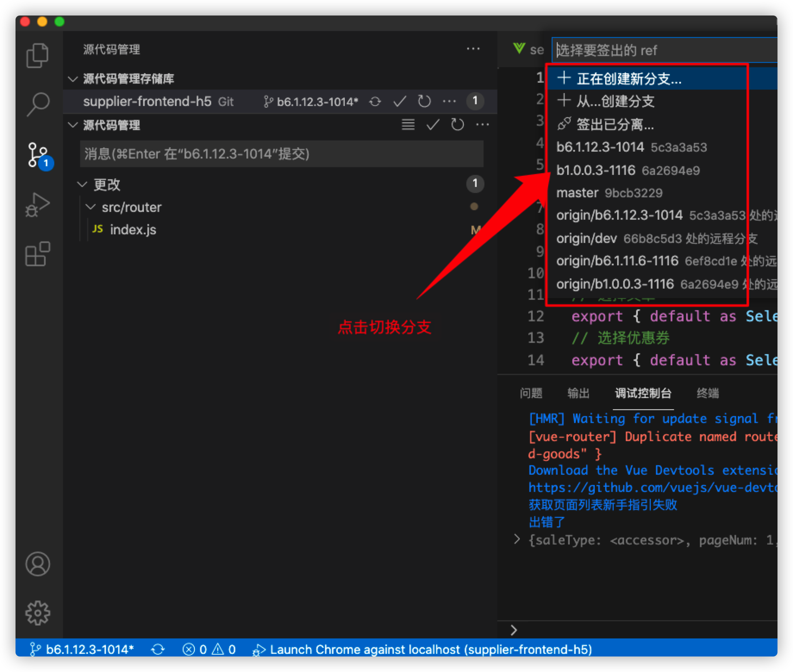More actions ellipsis in 源代码管理 section header

482,125
